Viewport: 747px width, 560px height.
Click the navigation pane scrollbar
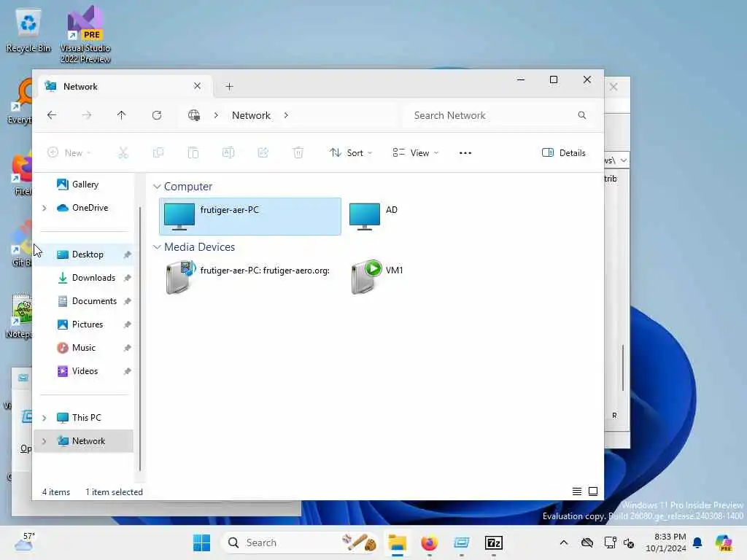140,338
